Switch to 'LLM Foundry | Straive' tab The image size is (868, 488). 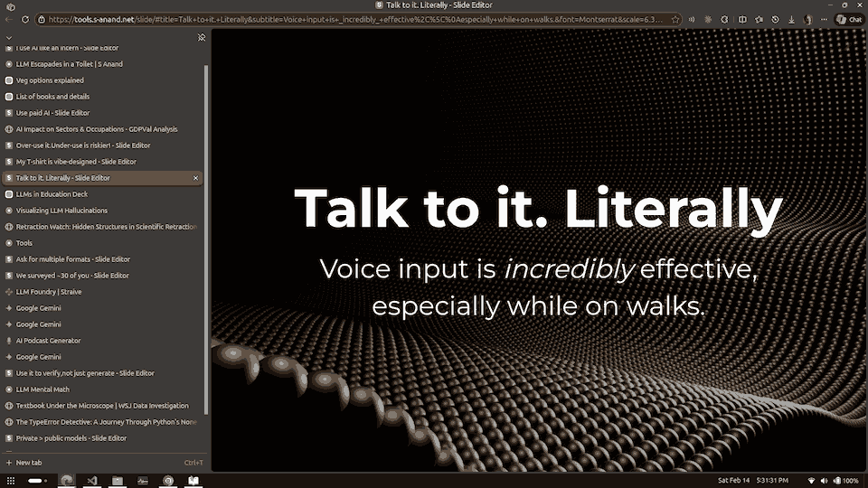click(x=103, y=292)
